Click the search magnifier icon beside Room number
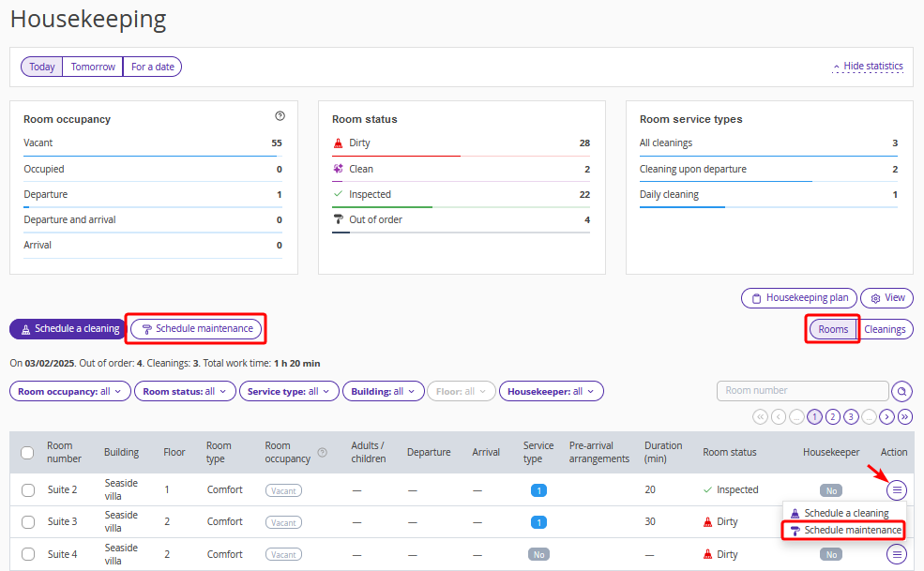The image size is (924, 571). (902, 391)
